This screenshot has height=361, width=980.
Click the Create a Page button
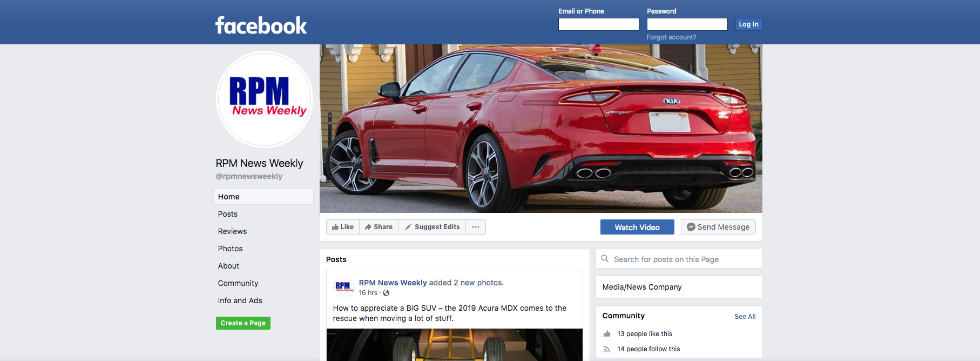[243, 323]
